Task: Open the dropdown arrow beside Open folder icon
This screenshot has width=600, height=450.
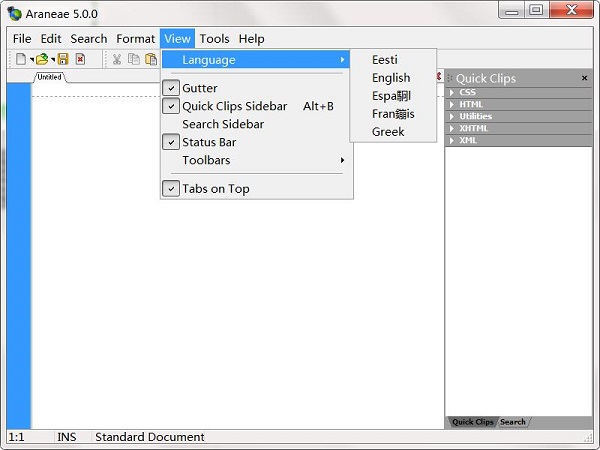Action: pos(52,60)
